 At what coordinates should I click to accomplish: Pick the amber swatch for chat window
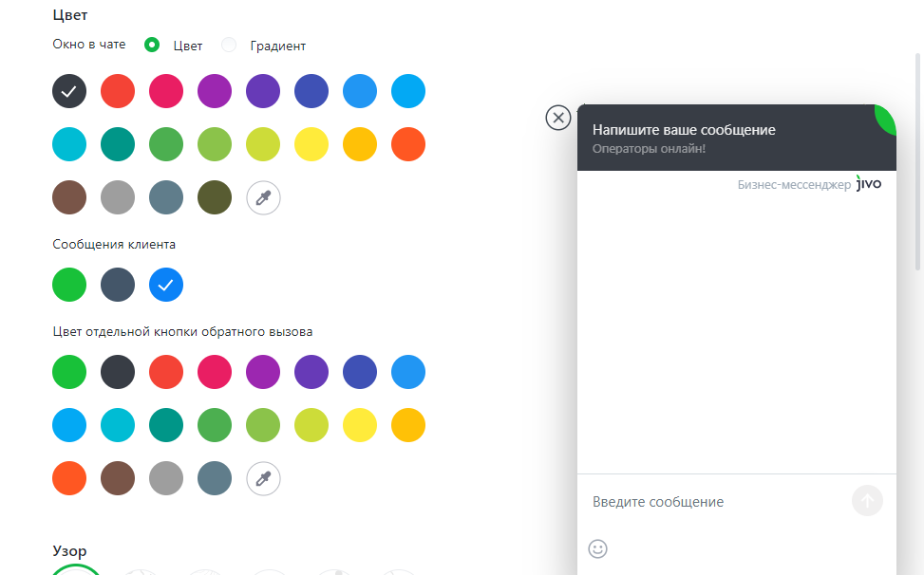[x=360, y=144]
